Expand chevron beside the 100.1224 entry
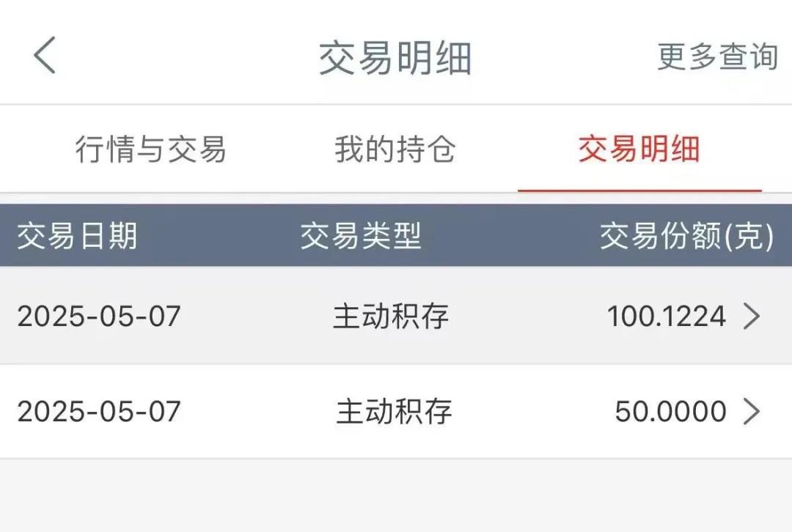Image resolution: width=792 pixels, height=532 pixels. (x=752, y=317)
